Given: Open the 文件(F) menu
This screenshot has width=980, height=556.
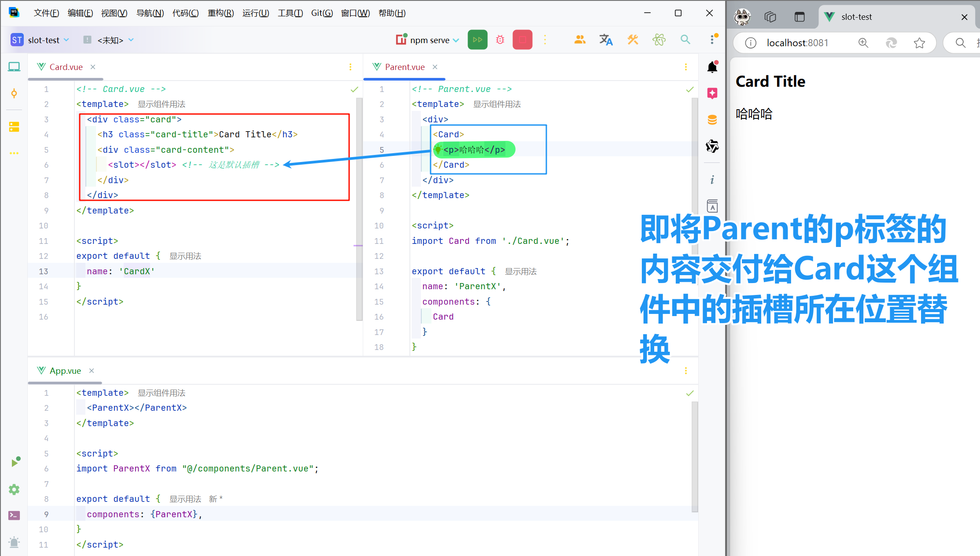Looking at the screenshot, I should tap(46, 13).
